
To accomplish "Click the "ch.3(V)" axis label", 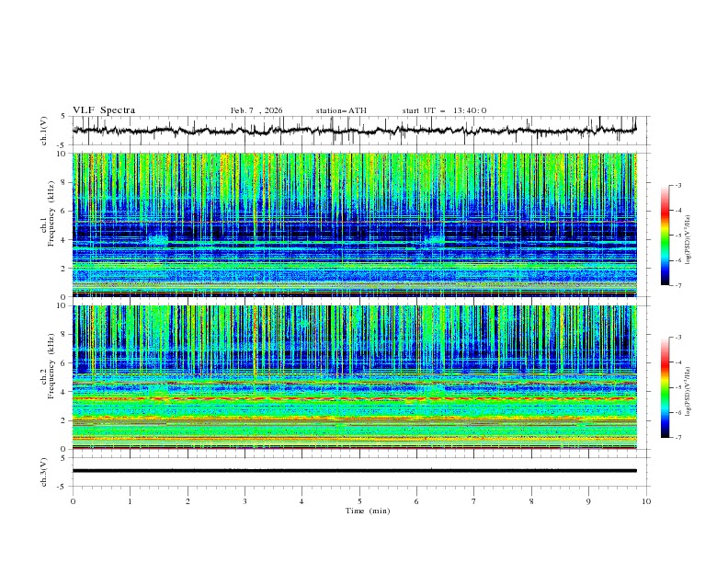I will pos(44,472).
